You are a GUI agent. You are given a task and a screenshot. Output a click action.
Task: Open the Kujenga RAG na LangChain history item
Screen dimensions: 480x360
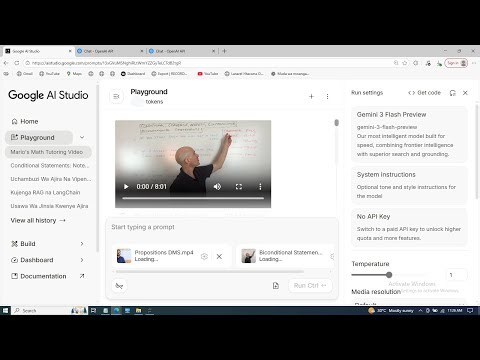pos(45,193)
